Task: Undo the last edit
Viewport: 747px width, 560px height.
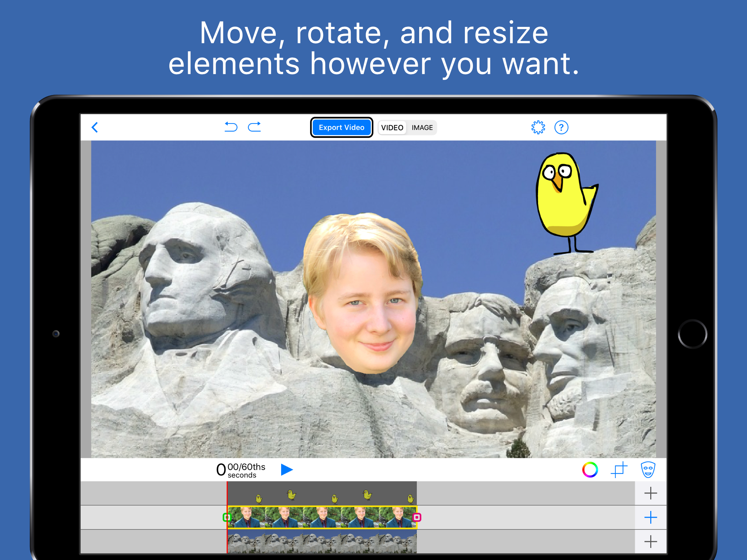Action: point(231,127)
